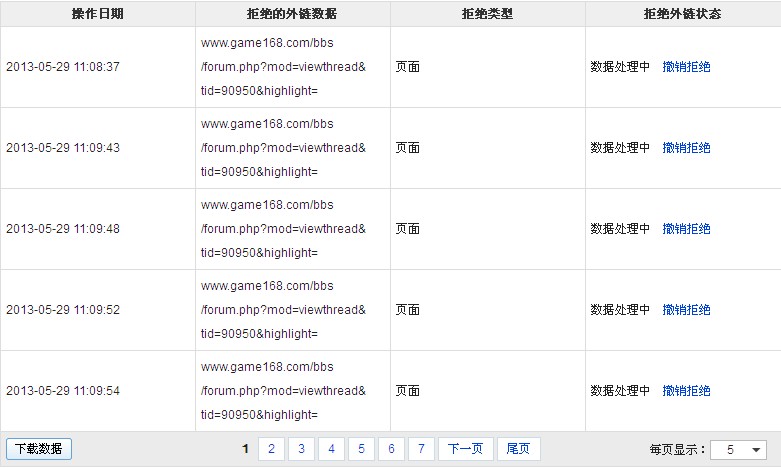Image resolution: width=781 pixels, height=468 pixels.
Task: Click the URL in the 11:08:37 row
Action: click(x=283, y=67)
